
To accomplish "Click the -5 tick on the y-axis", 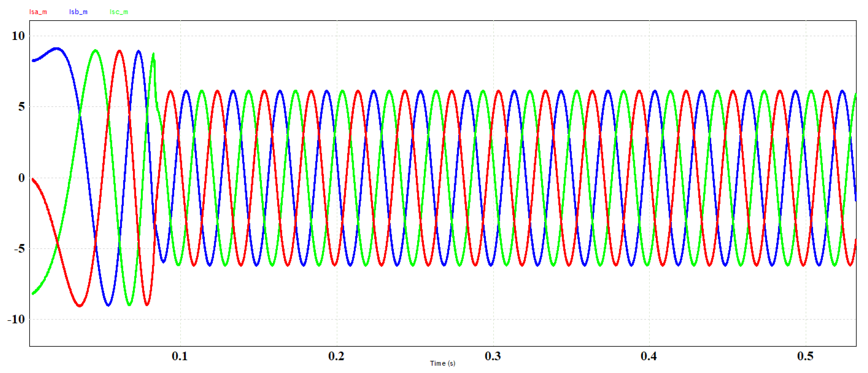I will tap(19, 248).
